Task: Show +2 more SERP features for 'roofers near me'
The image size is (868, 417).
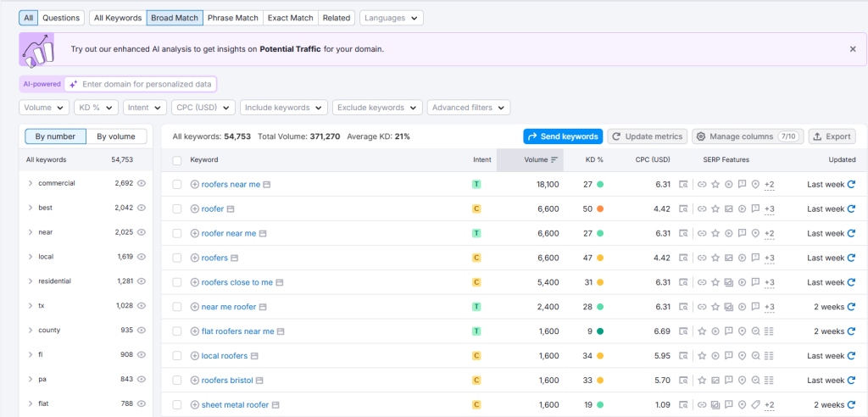Action: (x=770, y=185)
